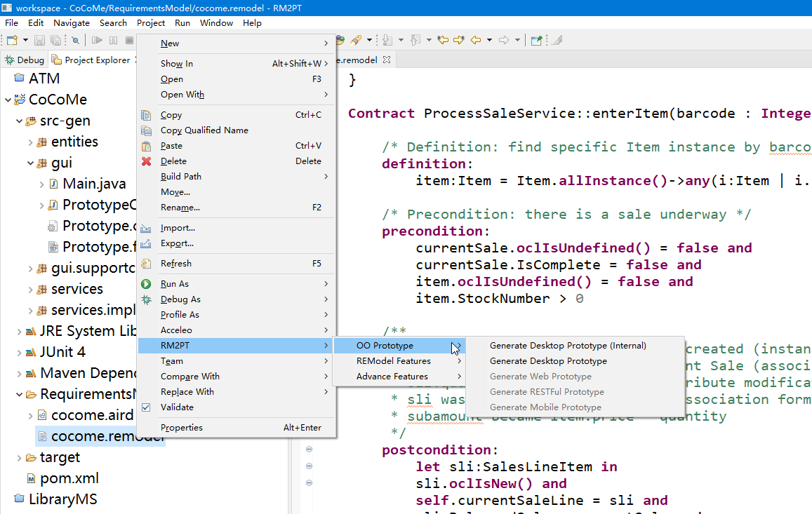This screenshot has height=514, width=812.
Task: Expand the Main.java file node
Action: [42, 184]
